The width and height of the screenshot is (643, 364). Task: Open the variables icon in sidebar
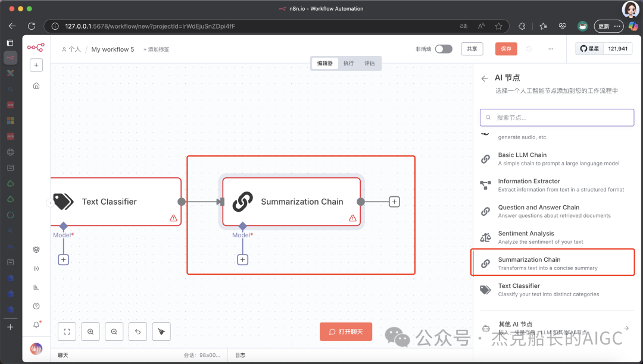(x=36, y=269)
